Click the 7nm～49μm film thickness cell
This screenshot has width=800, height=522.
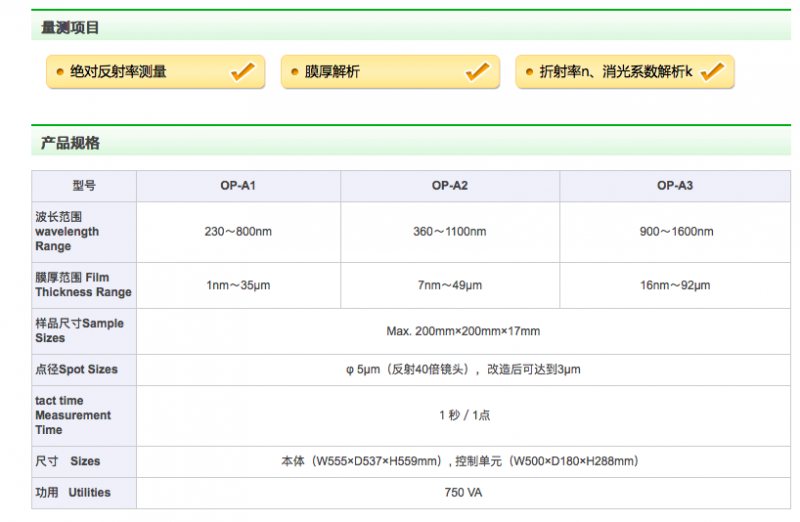(450, 285)
